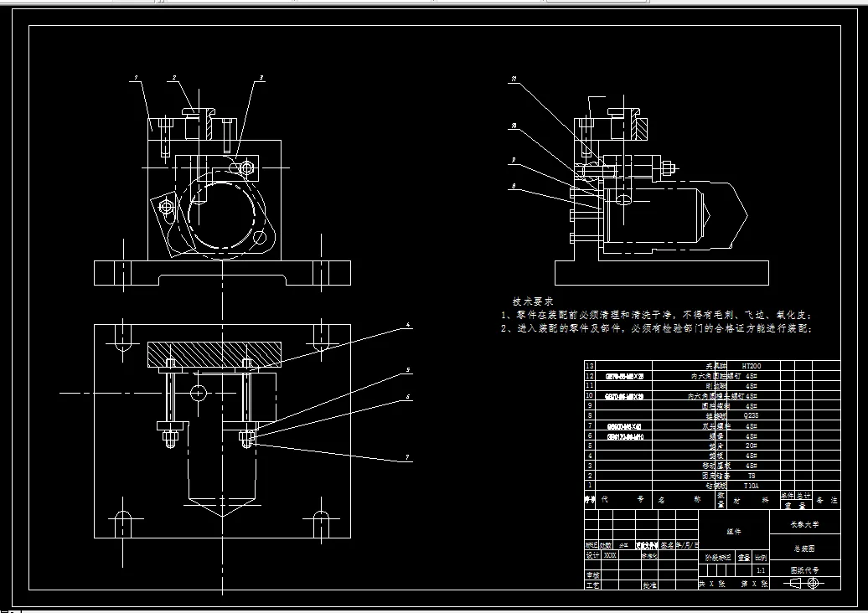Click the 技术要求 heading text

coord(533,301)
